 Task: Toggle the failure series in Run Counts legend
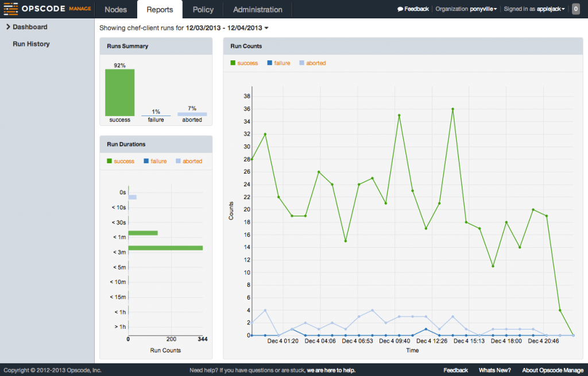pos(278,63)
